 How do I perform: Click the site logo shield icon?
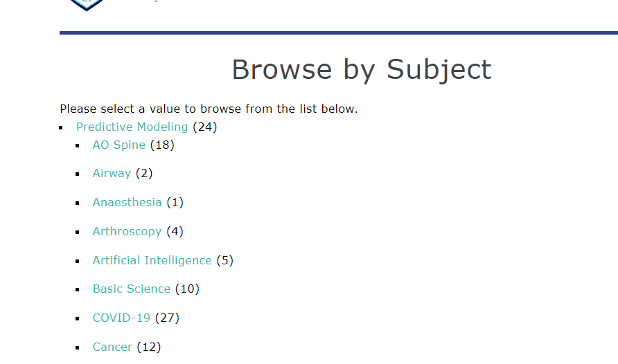(x=87, y=5)
